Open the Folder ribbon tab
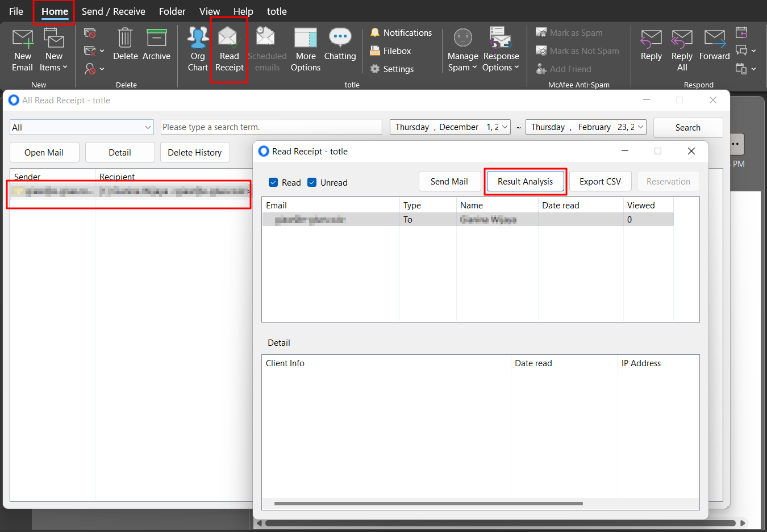767x532 pixels. click(x=172, y=11)
